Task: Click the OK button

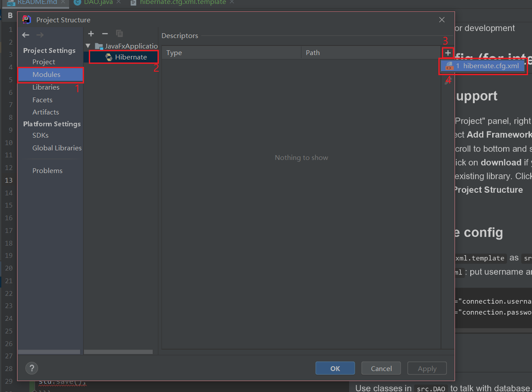Action: [x=335, y=368]
